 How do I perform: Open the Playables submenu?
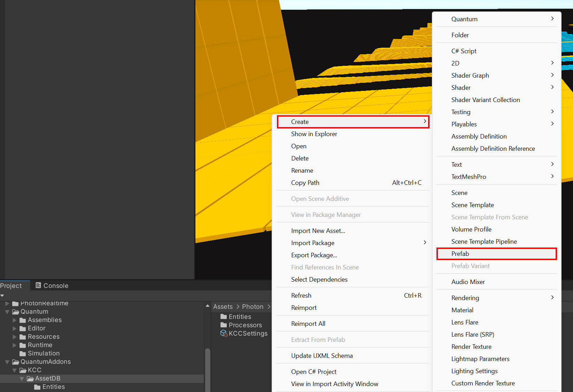pos(496,124)
